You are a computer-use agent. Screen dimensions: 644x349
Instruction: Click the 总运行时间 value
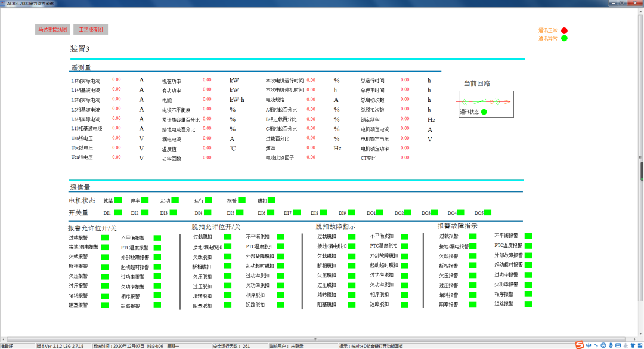[x=405, y=79]
